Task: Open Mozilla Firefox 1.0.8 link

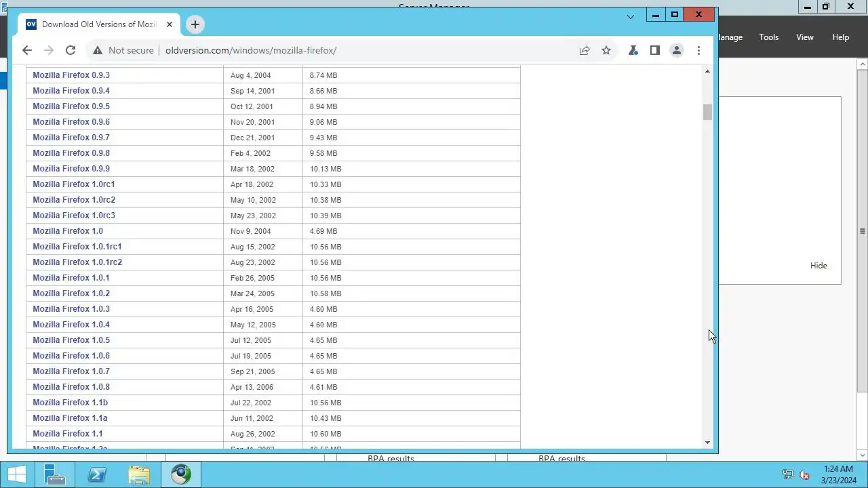Action: point(71,387)
